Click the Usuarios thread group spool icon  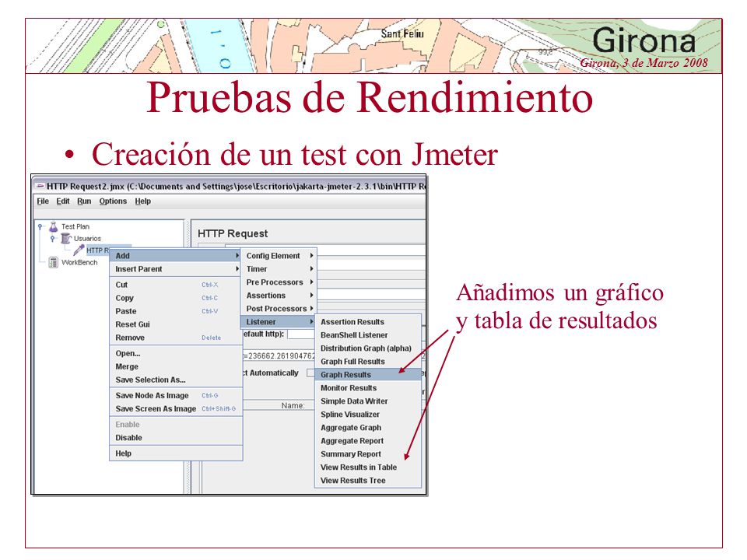click(65, 238)
